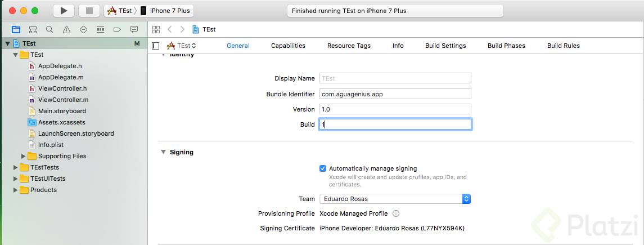Go back in editor history
This screenshot has width=644, height=245.
[170, 30]
